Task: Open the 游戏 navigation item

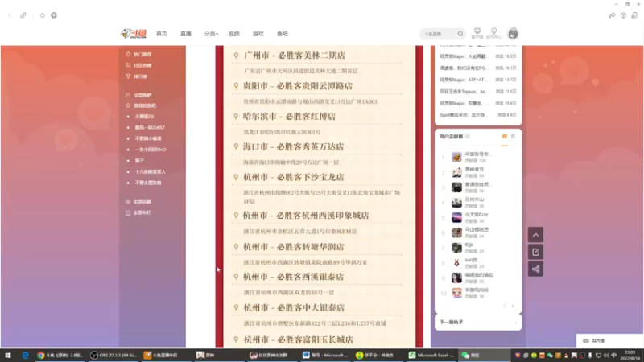Action: pyautogui.click(x=258, y=34)
